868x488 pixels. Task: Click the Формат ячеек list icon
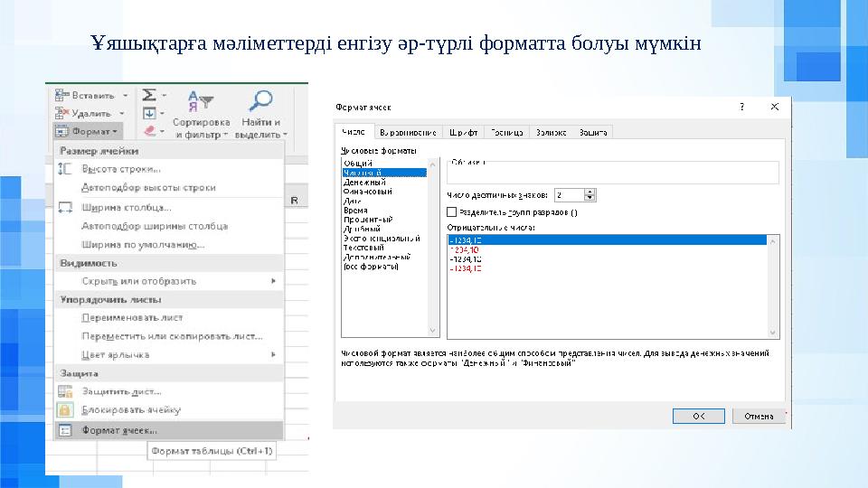[65, 430]
